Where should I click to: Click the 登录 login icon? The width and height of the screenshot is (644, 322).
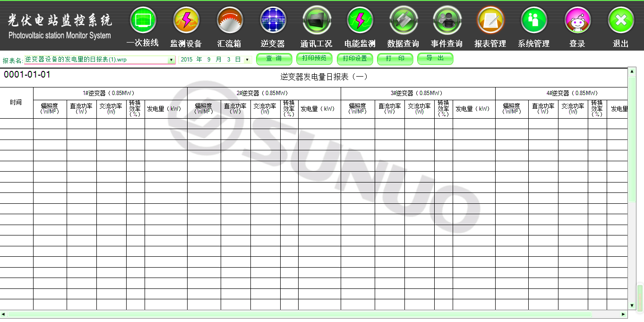pos(577,20)
